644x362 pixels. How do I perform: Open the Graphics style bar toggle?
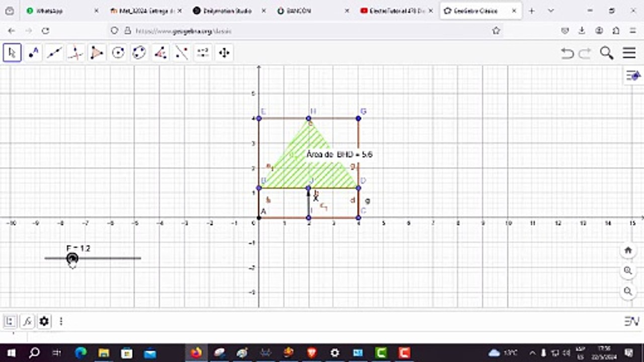point(632,76)
